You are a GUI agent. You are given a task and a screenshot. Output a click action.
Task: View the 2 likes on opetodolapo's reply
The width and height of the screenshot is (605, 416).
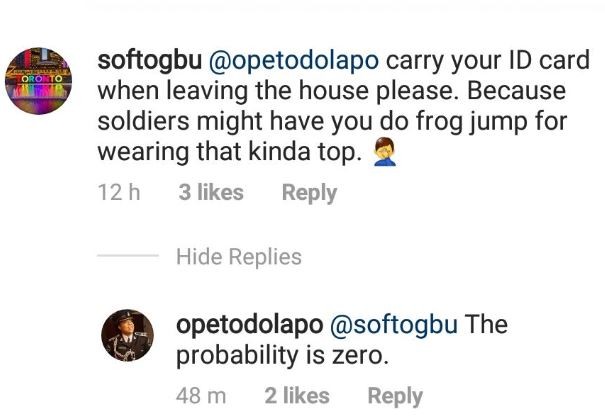296,396
